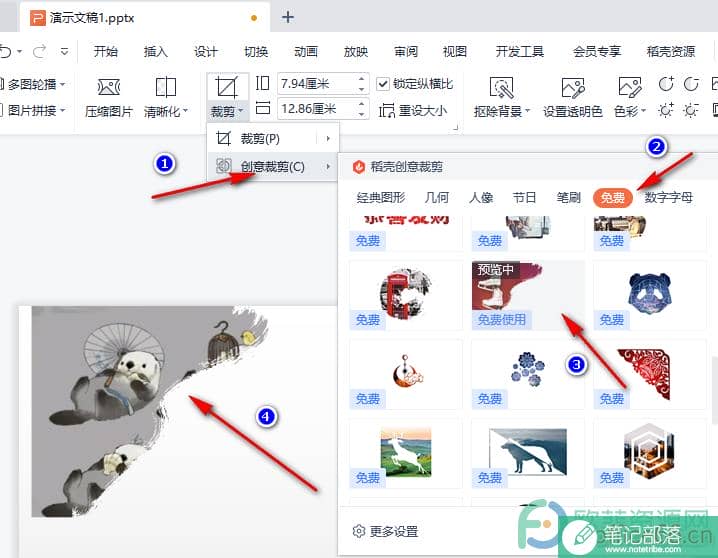Click the 稻壳创意裁剪 logo icon
This screenshot has height=558, width=718.
point(359,167)
